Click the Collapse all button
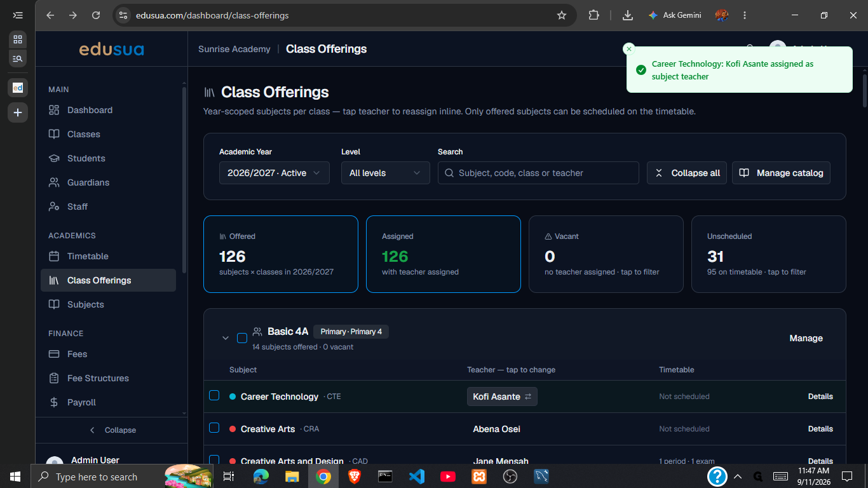Viewport: 868px width, 488px height. pyautogui.click(x=687, y=173)
